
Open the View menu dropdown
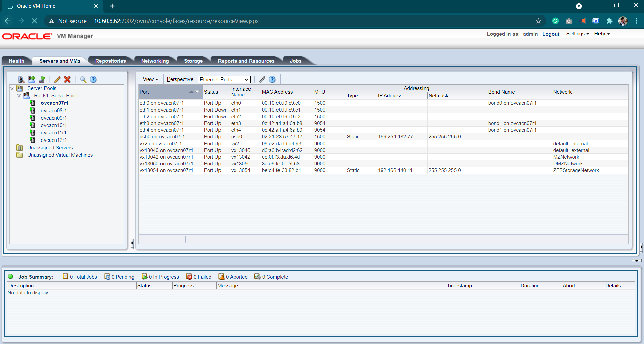coord(150,79)
